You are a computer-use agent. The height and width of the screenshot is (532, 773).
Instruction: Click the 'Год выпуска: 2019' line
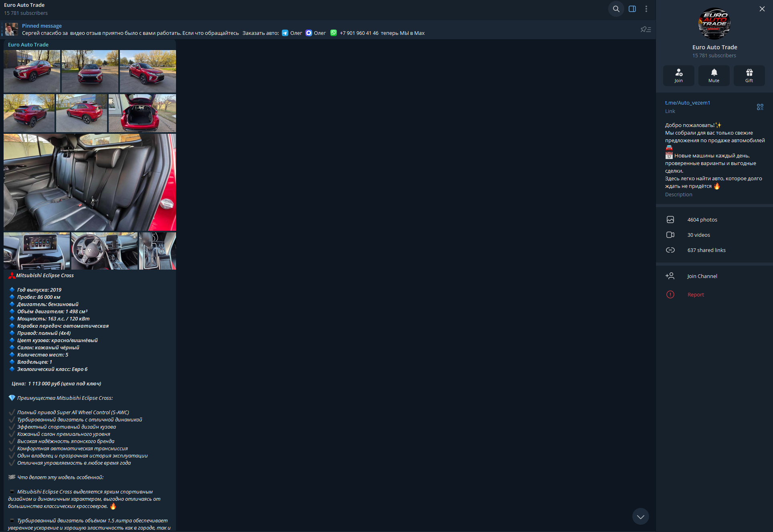click(39, 290)
